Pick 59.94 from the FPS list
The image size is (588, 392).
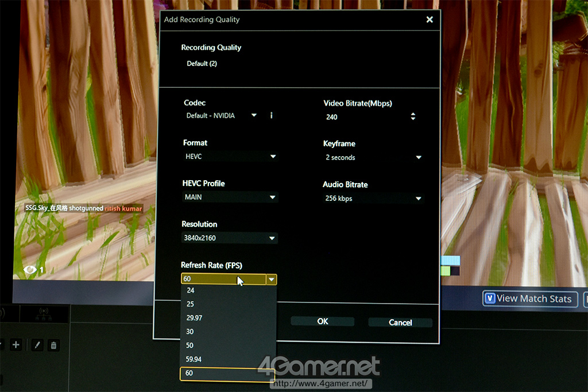[x=228, y=359]
